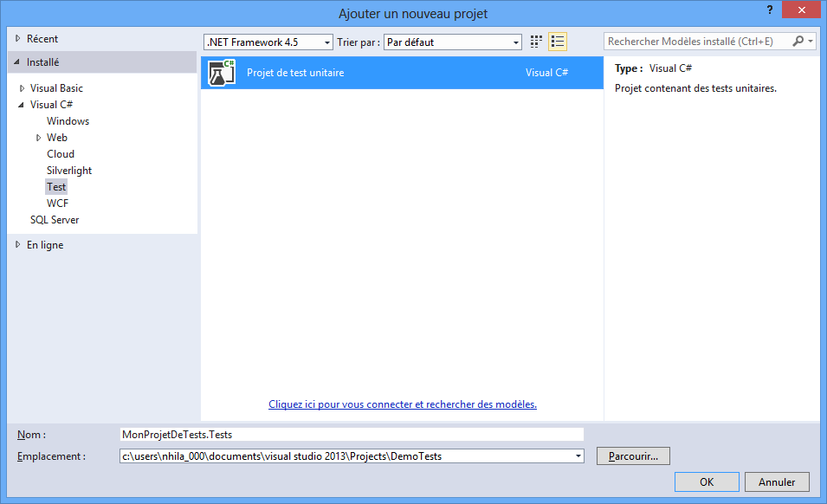This screenshot has width=827, height=504.
Task: Click the En ligne label
Action: pos(45,245)
